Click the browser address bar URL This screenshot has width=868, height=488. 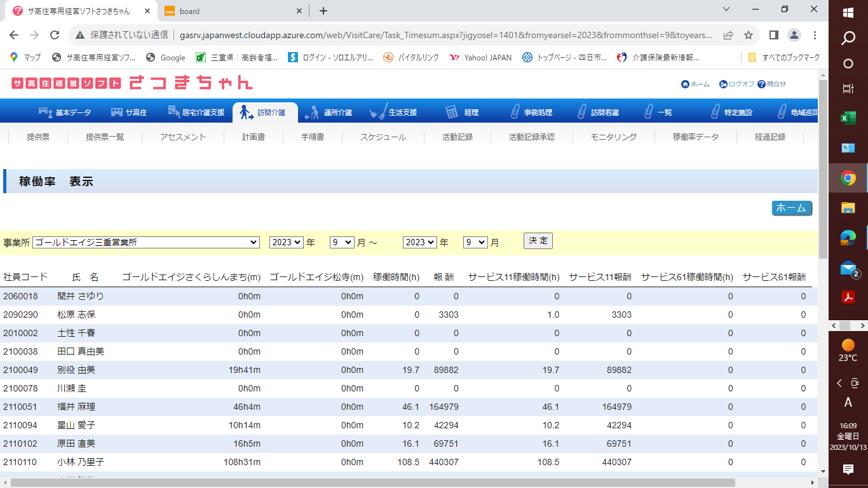[445, 35]
